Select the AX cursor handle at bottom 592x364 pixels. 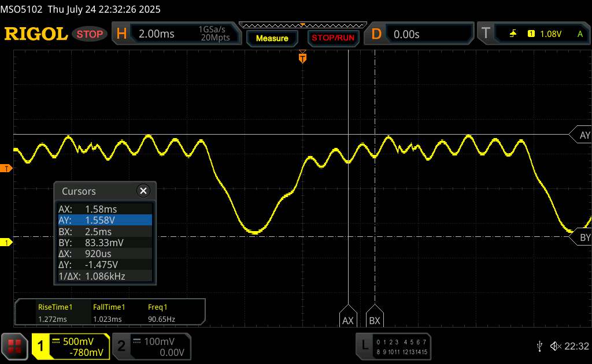[x=348, y=320]
